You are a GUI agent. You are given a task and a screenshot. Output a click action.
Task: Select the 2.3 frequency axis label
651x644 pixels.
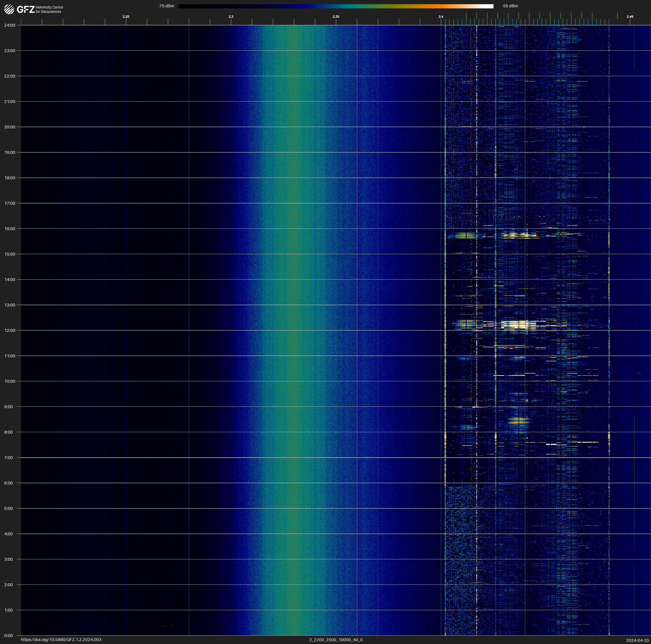[x=231, y=17]
